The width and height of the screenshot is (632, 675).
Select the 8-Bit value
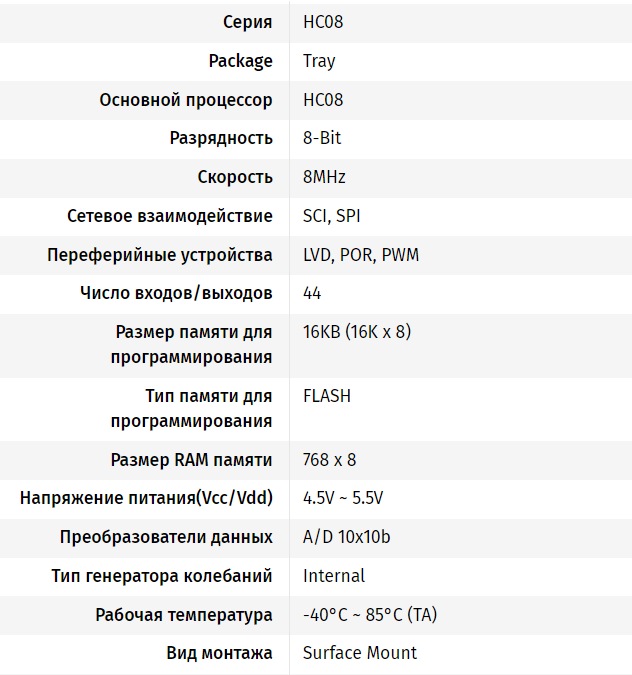tap(322, 138)
